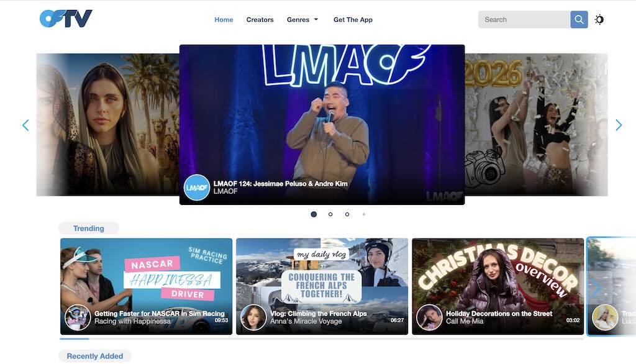
Task: Open Anna's Miracle Voyage avatar
Action: point(253,317)
